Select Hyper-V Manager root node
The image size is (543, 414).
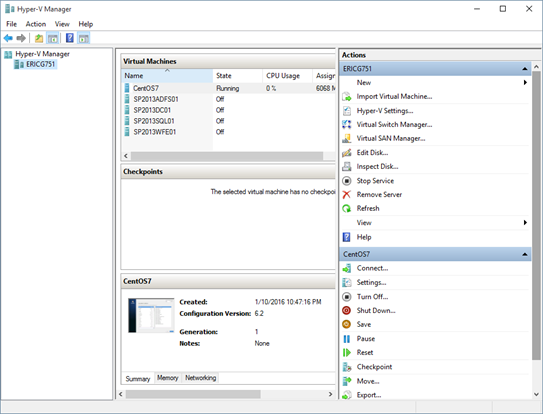click(37, 54)
